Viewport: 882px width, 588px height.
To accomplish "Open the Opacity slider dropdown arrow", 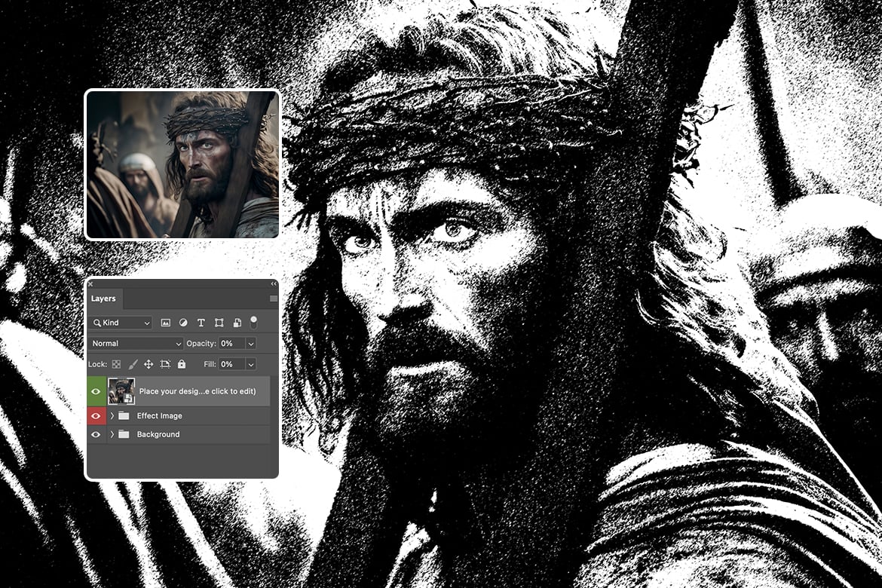I will [x=251, y=343].
